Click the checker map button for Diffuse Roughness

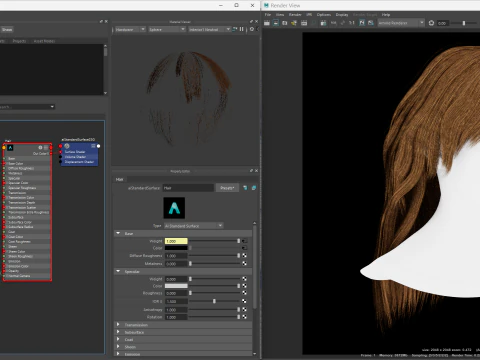(244, 256)
